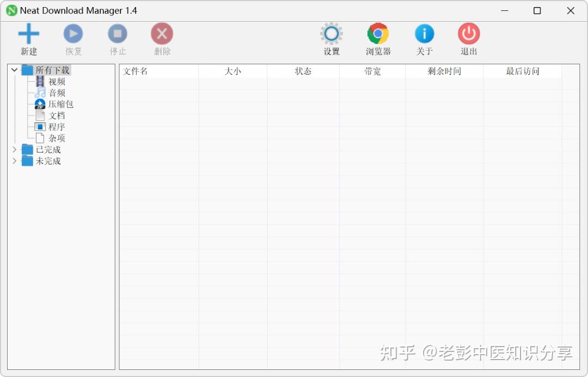
Task: Click the red X 删除 (Delete) icon
Action: coord(162,34)
